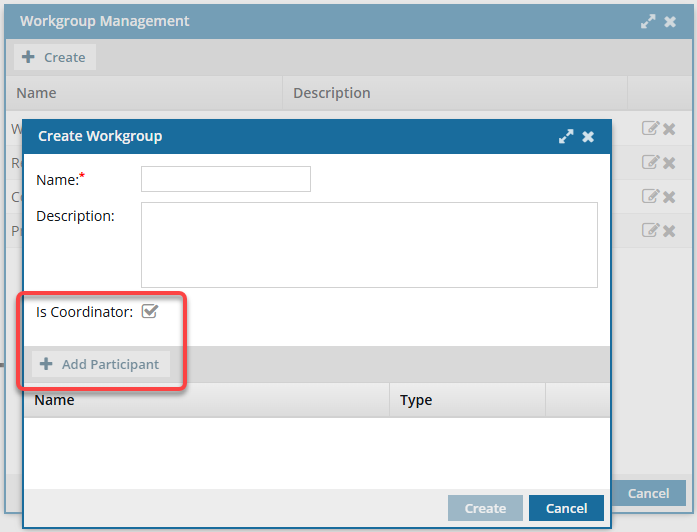Click the edit icon in the second workgroup row

tap(650, 162)
